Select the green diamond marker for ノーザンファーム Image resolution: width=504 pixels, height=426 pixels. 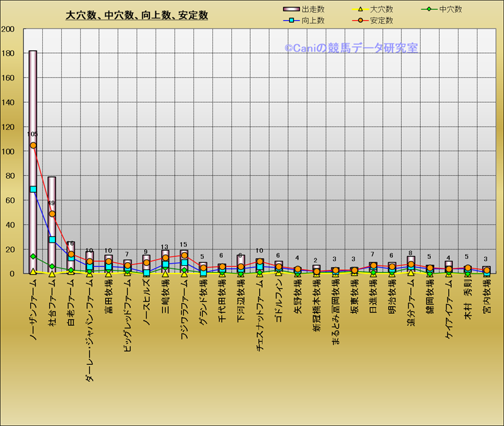[33, 256]
